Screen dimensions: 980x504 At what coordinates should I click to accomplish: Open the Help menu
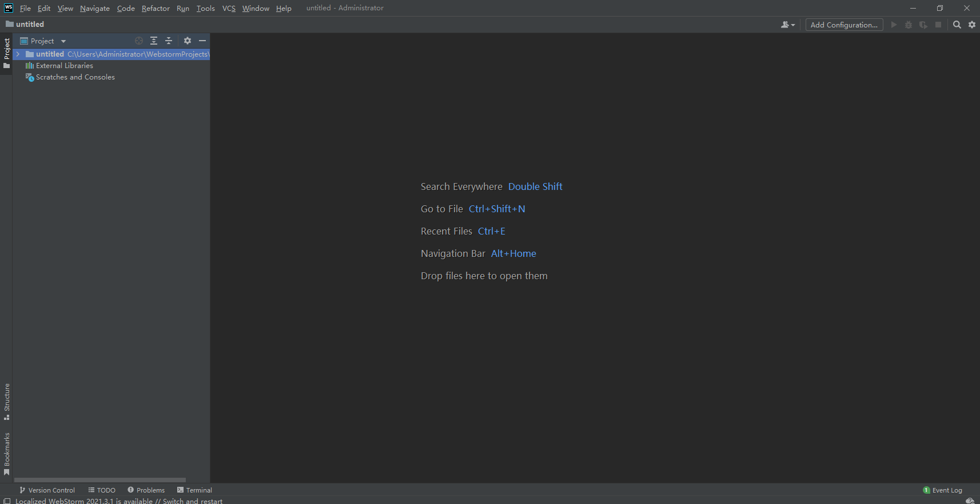click(284, 8)
